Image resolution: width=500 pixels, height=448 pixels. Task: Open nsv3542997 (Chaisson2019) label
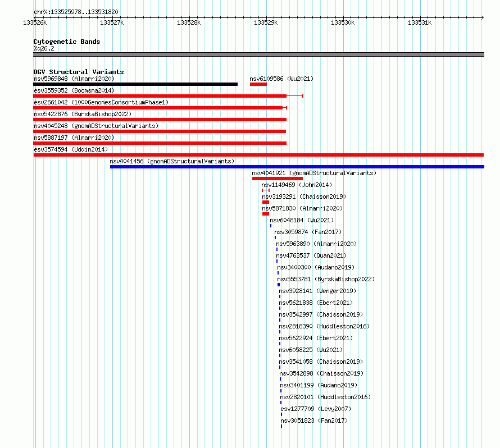click(321, 314)
